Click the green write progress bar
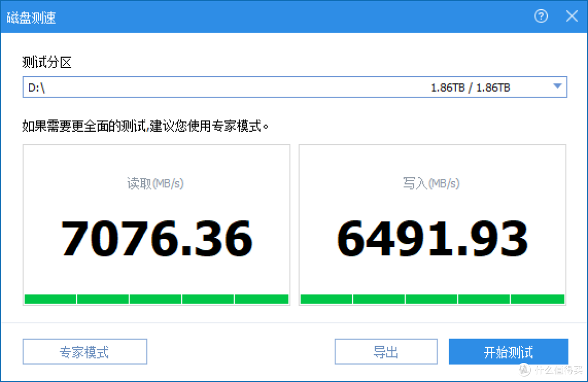Image resolution: width=588 pixels, height=382 pixels. tap(432, 299)
